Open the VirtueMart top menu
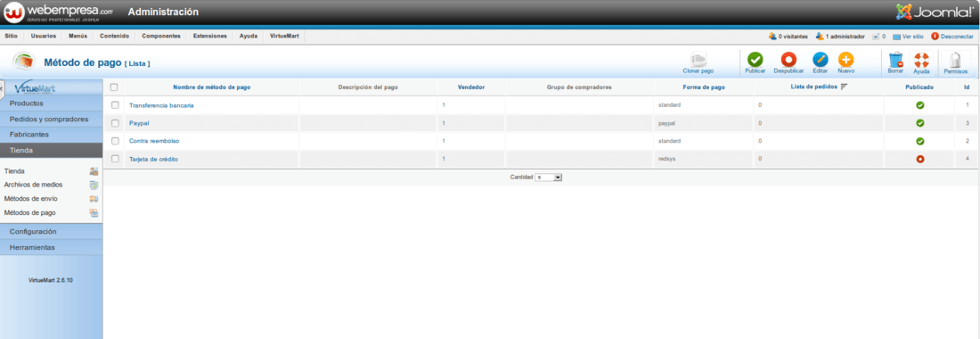The image size is (980, 339). [x=284, y=37]
